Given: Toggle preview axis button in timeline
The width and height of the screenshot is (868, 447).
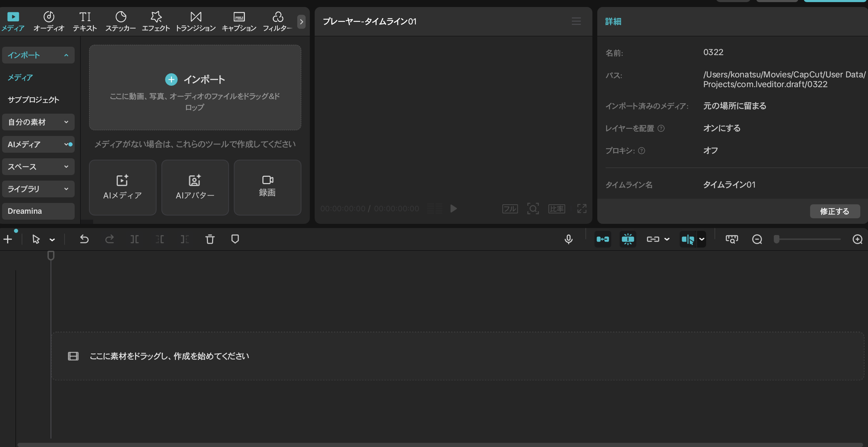Looking at the screenshot, I should point(688,239).
